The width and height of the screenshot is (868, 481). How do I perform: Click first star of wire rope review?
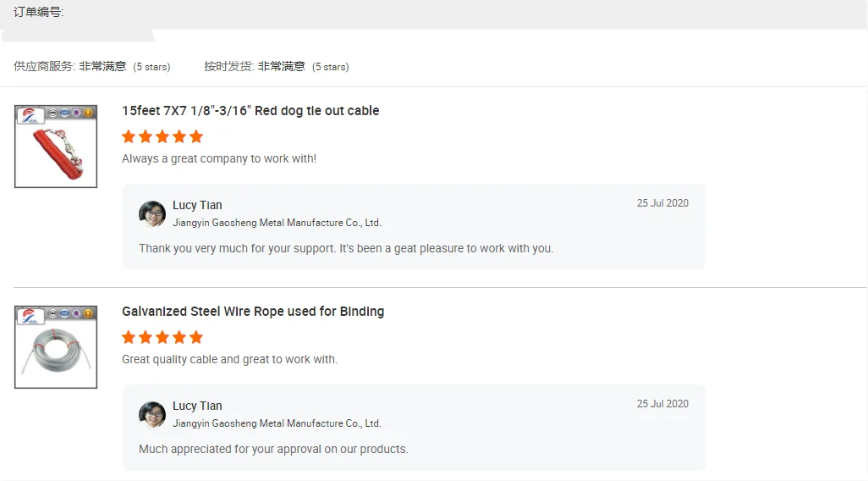pos(129,337)
